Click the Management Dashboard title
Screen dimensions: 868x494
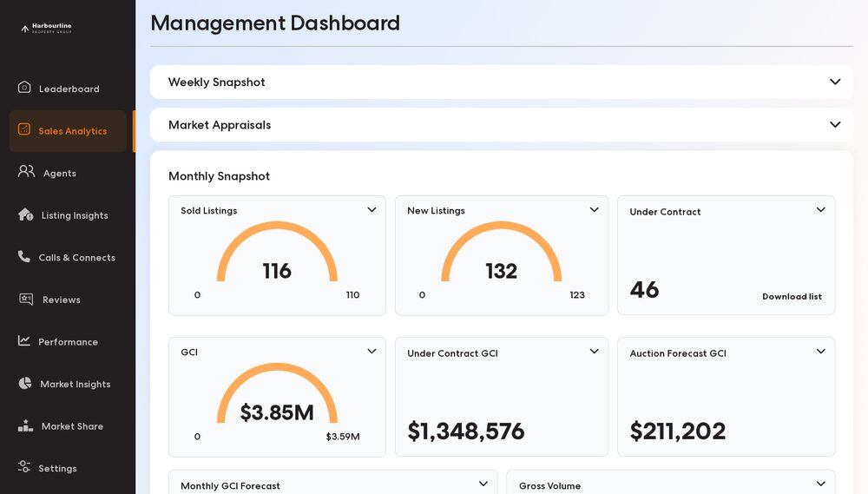click(275, 23)
